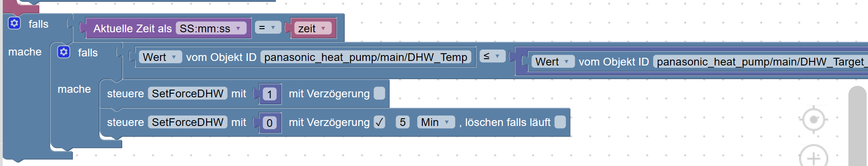
Task: Open the Min time unit dropdown
Action: 436,122
